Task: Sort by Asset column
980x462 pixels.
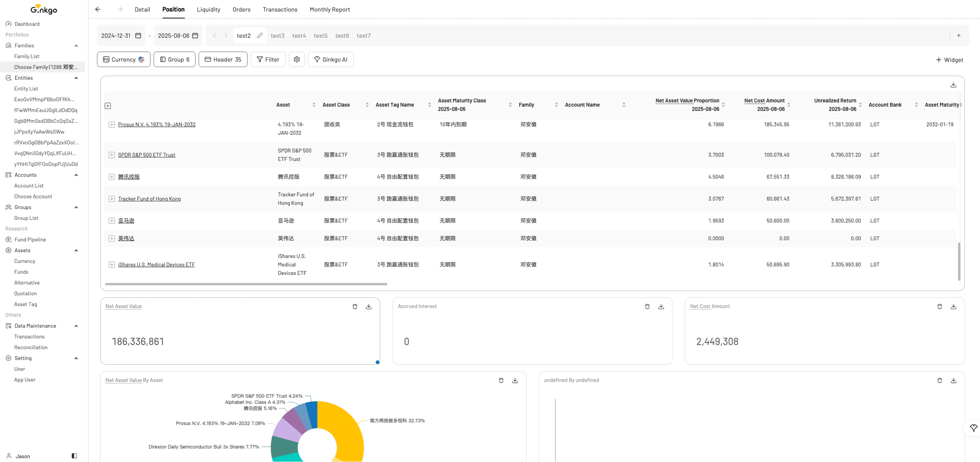Action: (314, 105)
